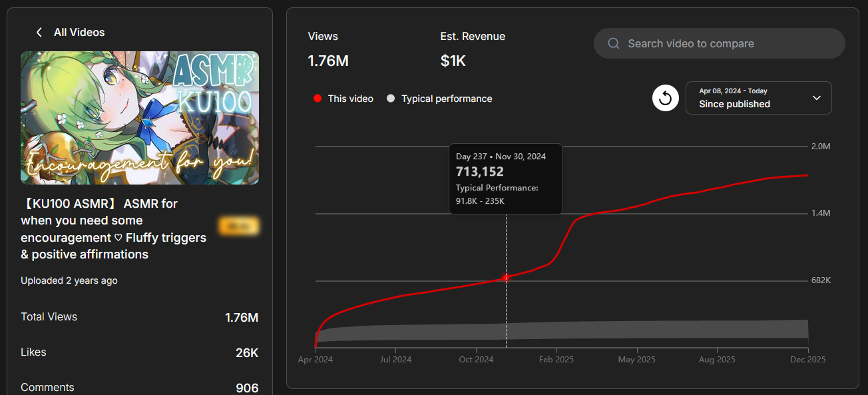The image size is (868, 395).
Task: Click the May 2025 axis label
Action: (637, 359)
